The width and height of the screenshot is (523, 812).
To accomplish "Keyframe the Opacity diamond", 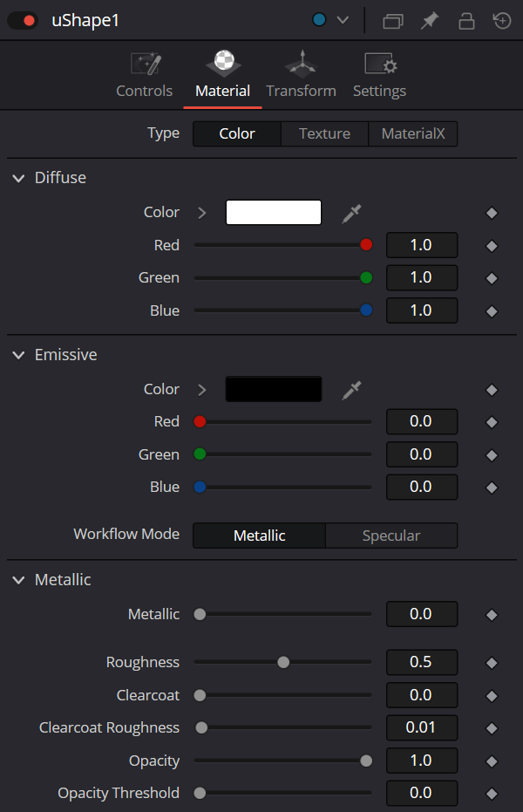I will (x=492, y=761).
